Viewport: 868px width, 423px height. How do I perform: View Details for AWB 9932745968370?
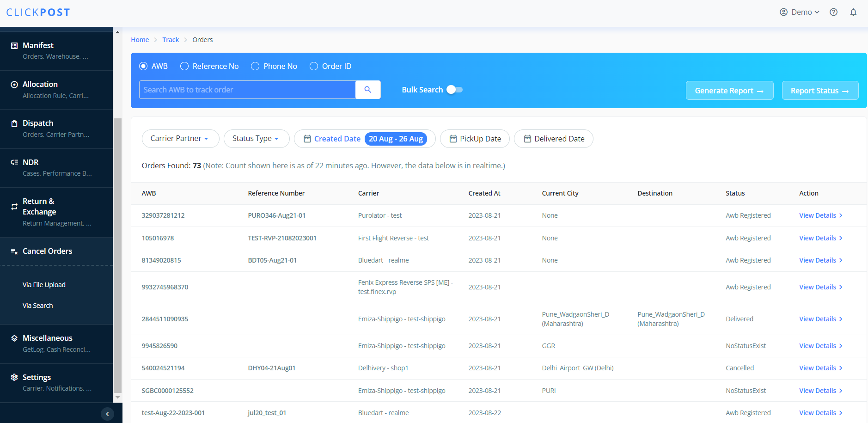(821, 287)
